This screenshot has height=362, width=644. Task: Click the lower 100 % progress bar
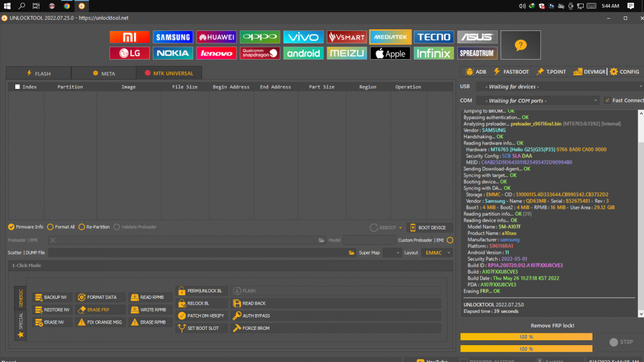click(x=526, y=349)
